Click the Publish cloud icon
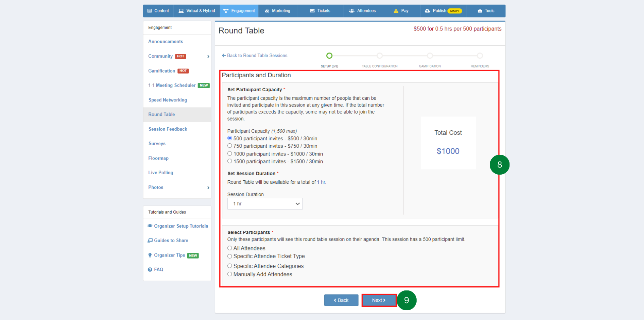 click(427, 11)
